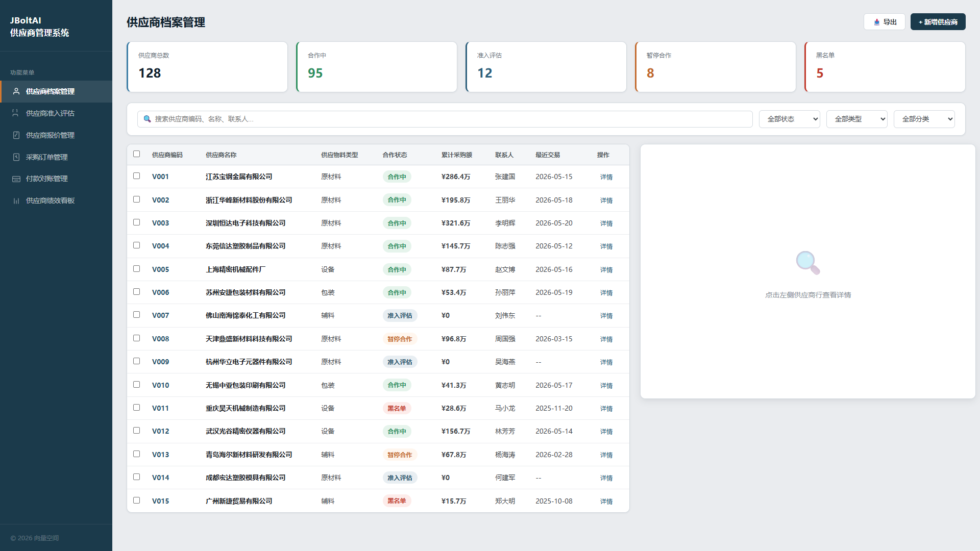Click the 供应商准入评估 sidebar icon
The image size is (980, 551).
(x=16, y=113)
